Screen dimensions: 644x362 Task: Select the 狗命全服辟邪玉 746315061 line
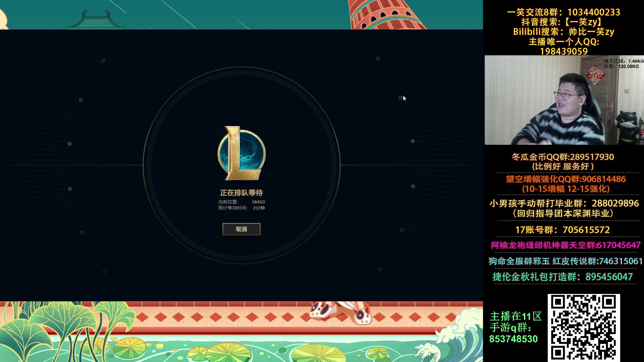point(566,261)
